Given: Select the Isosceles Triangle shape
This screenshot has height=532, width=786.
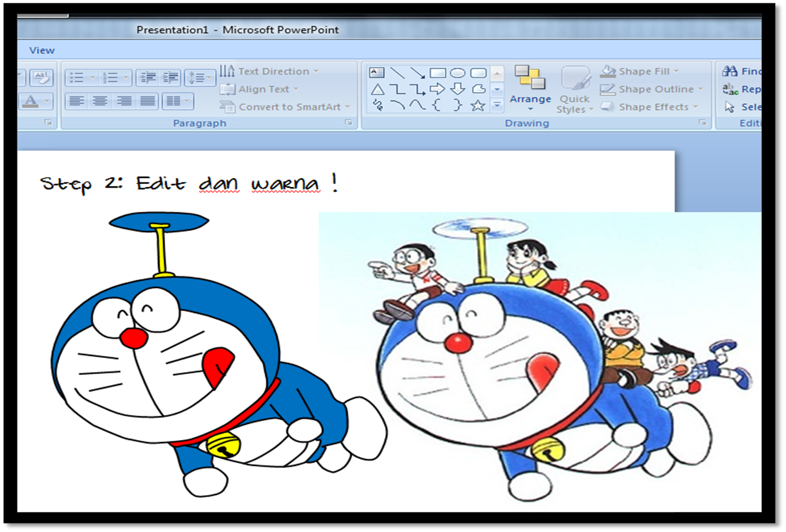Looking at the screenshot, I should click(377, 89).
